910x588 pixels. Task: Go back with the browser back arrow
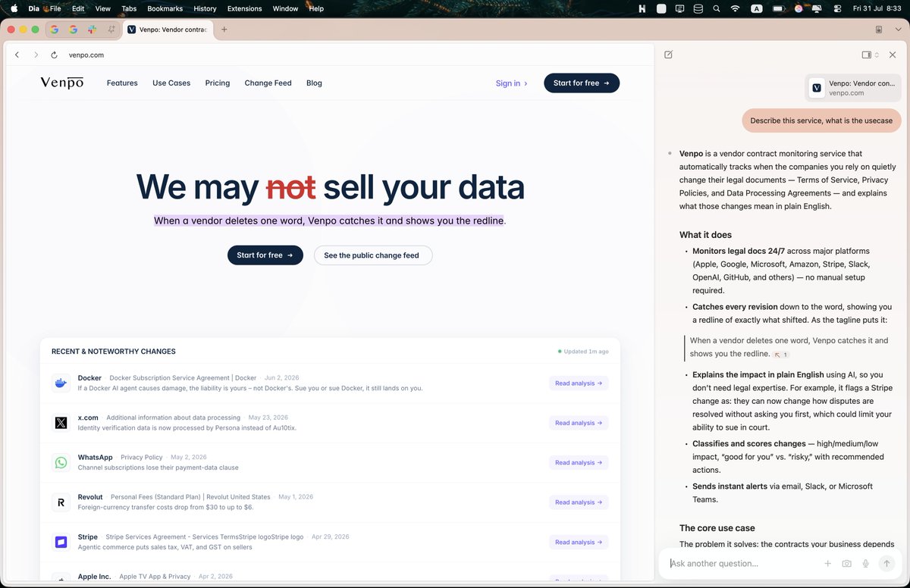coord(17,55)
